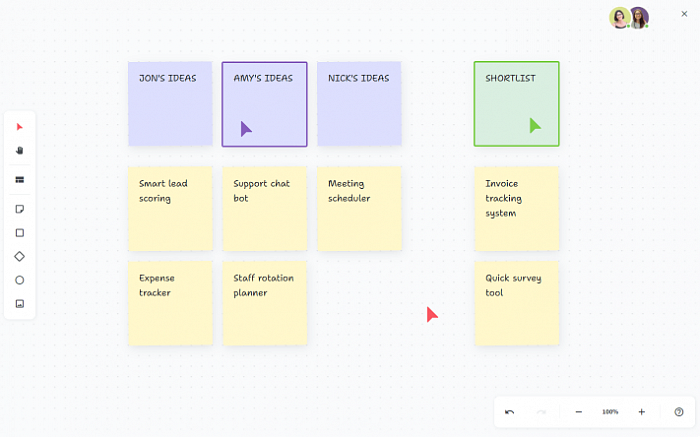Activate the hand pan tool
The image size is (700, 437).
pos(19,150)
